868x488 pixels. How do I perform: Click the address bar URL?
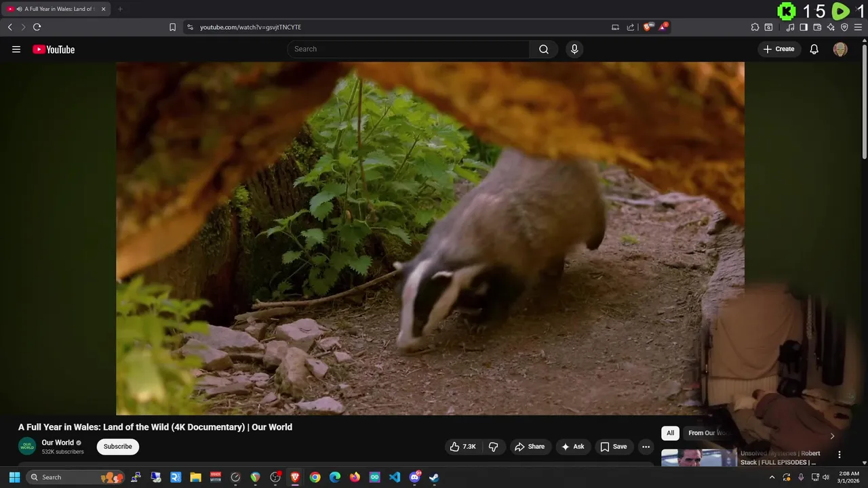250,27
